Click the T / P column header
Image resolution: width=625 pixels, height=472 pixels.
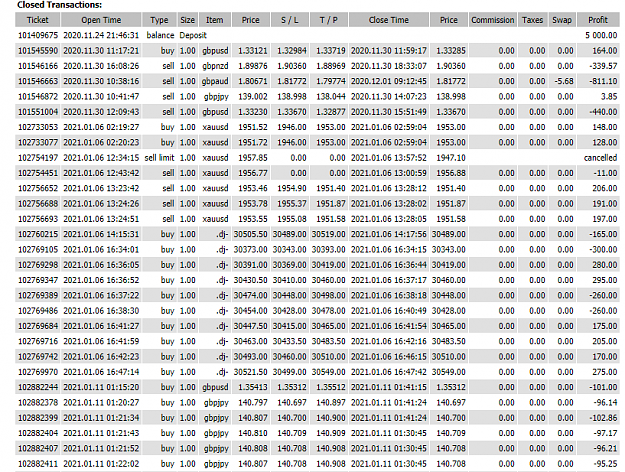coord(329,20)
